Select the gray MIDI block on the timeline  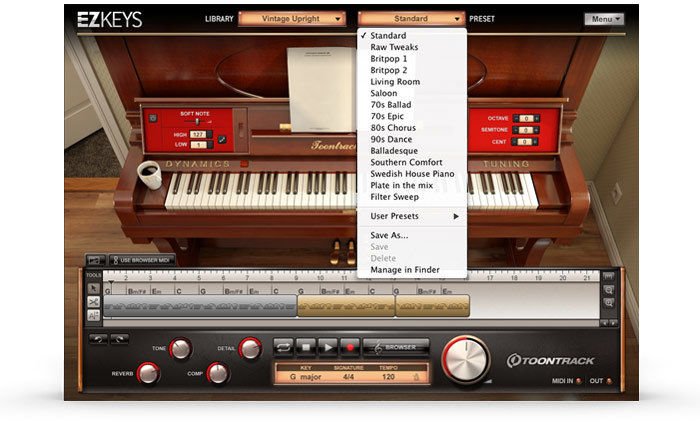pos(200,306)
